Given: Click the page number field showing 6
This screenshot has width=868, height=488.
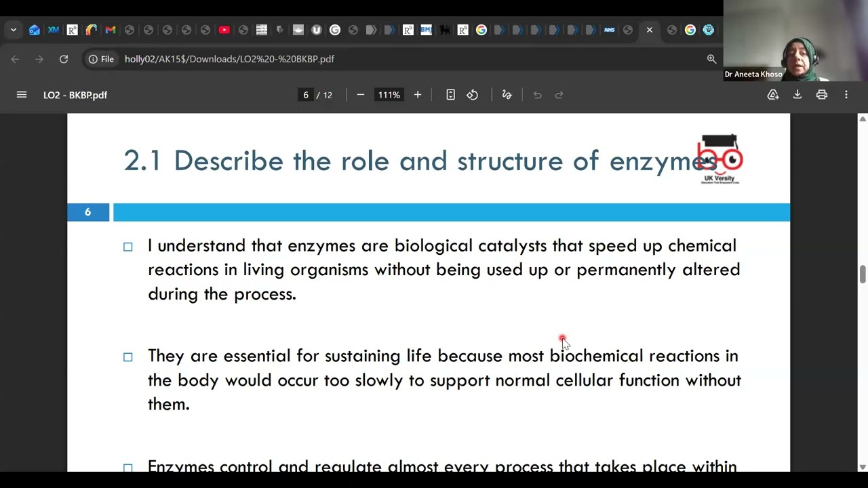Looking at the screenshot, I should [306, 95].
